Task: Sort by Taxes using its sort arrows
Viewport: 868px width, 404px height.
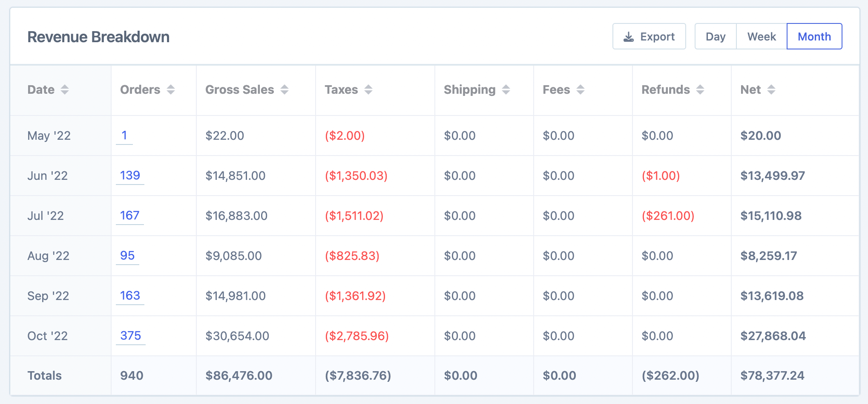Action: point(368,90)
